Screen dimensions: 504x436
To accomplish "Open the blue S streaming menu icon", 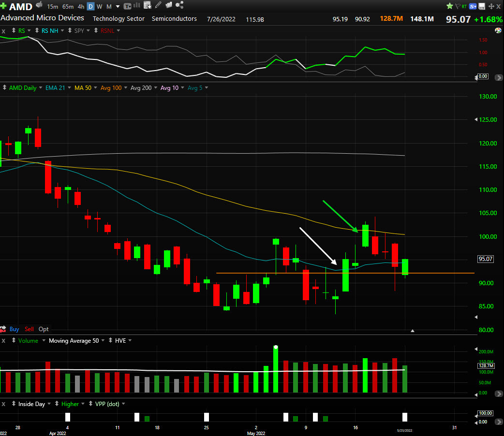I will (x=473, y=6).
